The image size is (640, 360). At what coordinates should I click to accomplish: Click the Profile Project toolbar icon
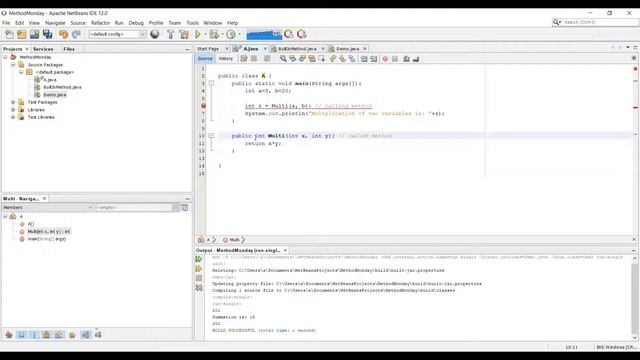tap(231, 34)
